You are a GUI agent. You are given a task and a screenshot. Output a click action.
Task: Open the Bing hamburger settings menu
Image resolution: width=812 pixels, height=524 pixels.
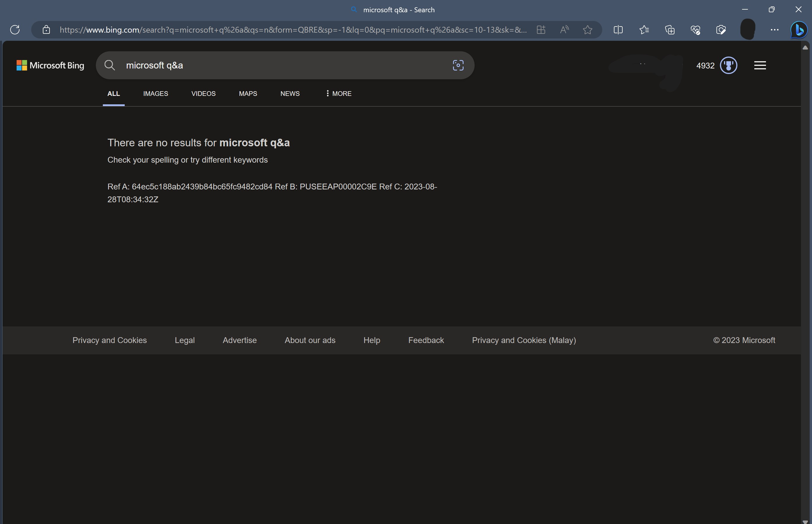pyautogui.click(x=760, y=65)
